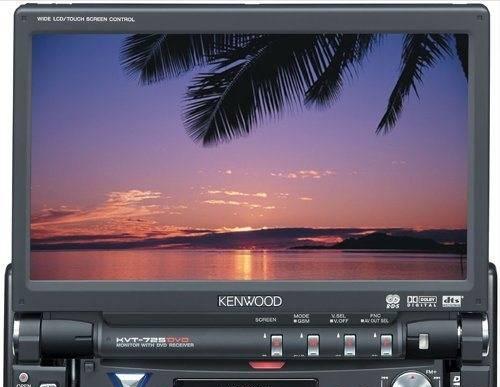500x387 pixels.
Task: Push the SCREEN button on the monitor bar
Action: 277,345
